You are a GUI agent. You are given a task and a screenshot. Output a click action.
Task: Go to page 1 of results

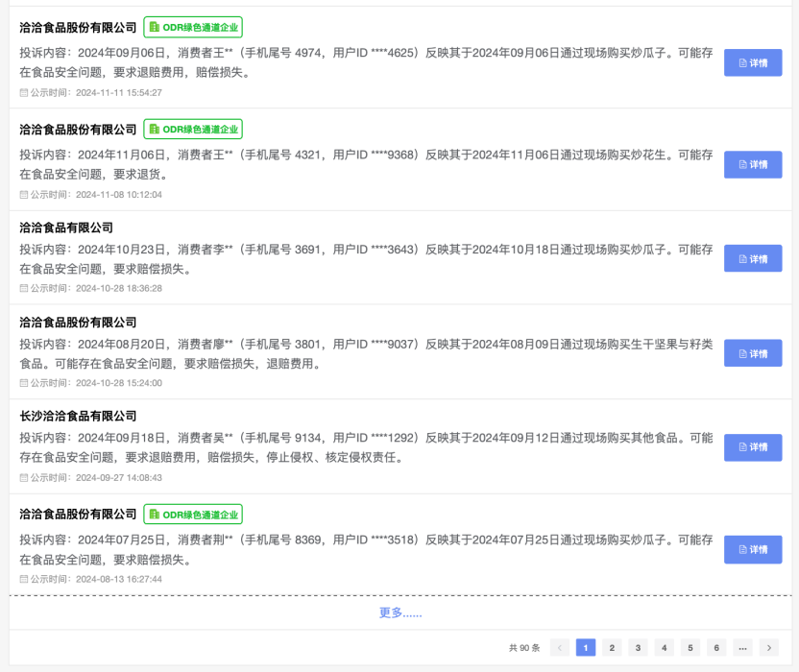click(x=586, y=648)
